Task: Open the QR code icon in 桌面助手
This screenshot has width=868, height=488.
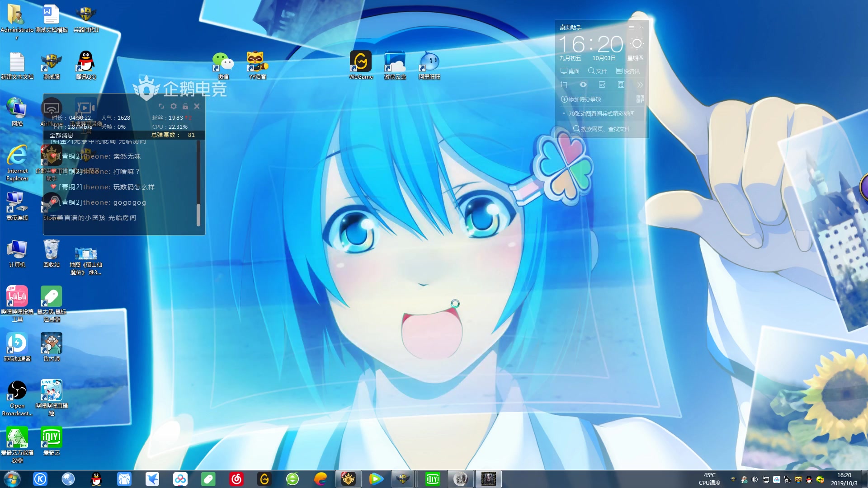Action: (640, 99)
